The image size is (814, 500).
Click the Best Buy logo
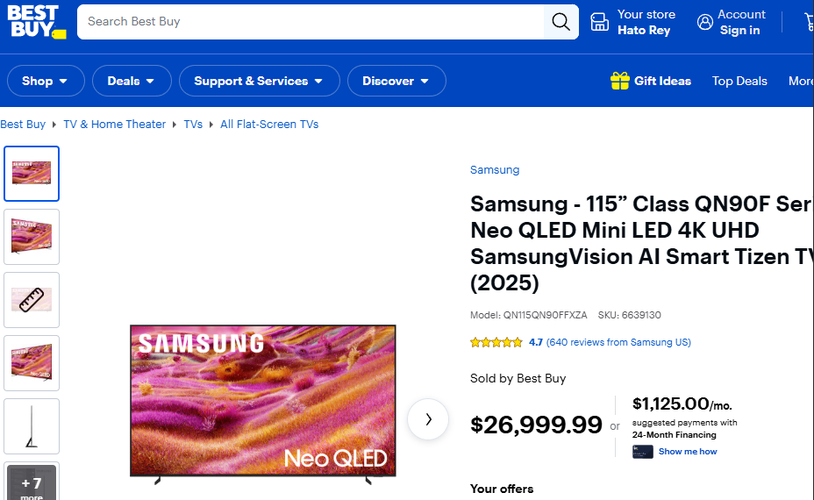coord(36,22)
